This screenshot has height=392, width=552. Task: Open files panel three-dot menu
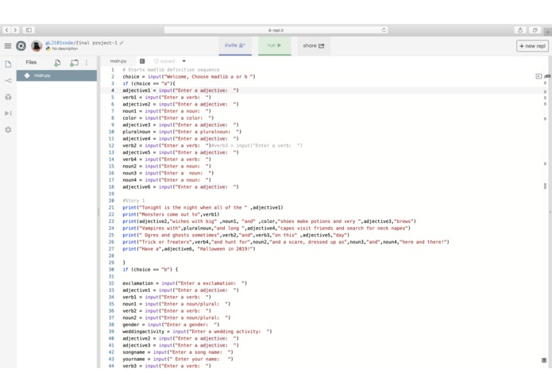click(87, 63)
